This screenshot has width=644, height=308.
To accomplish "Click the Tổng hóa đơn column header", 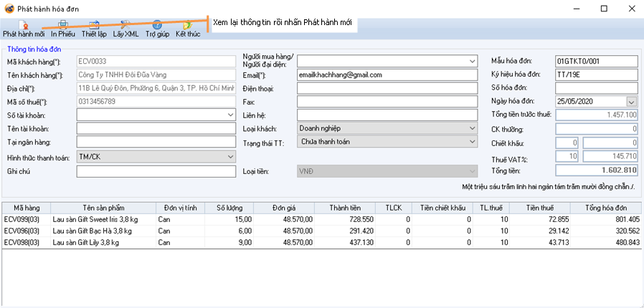I will pyautogui.click(x=606, y=208).
